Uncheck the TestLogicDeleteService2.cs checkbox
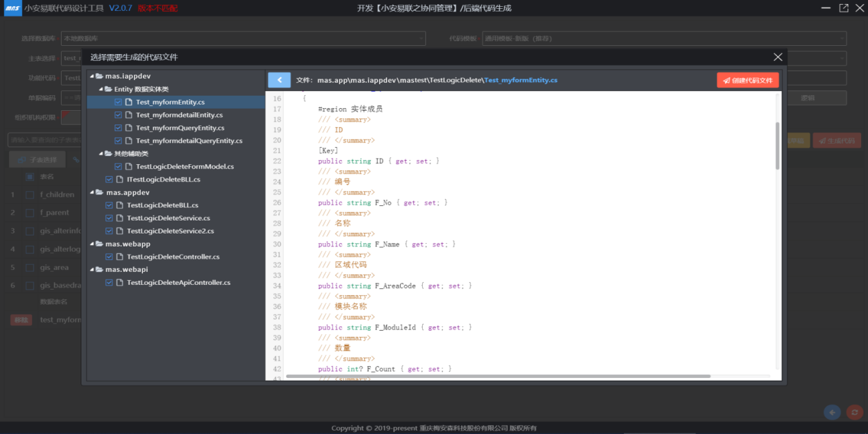 109,231
